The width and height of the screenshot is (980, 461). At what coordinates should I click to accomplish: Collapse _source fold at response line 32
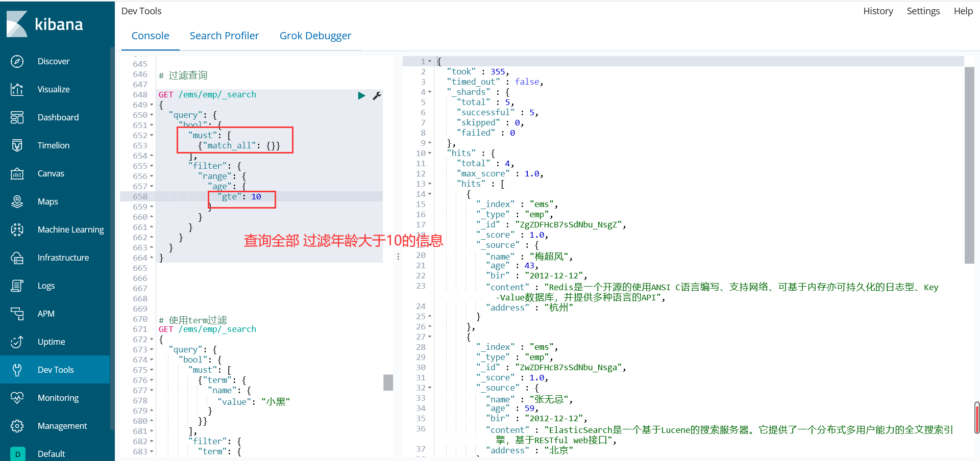pyautogui.click(x=430, y=388)
